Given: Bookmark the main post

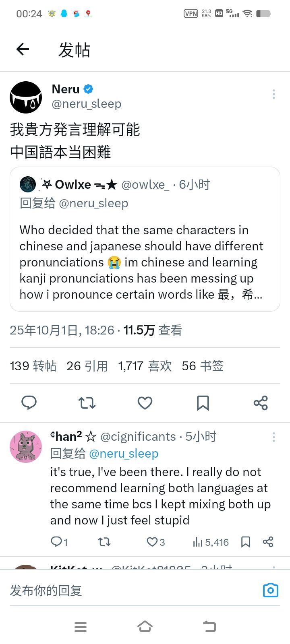Looking at the screenshot, I should click(x=203, y=402).
